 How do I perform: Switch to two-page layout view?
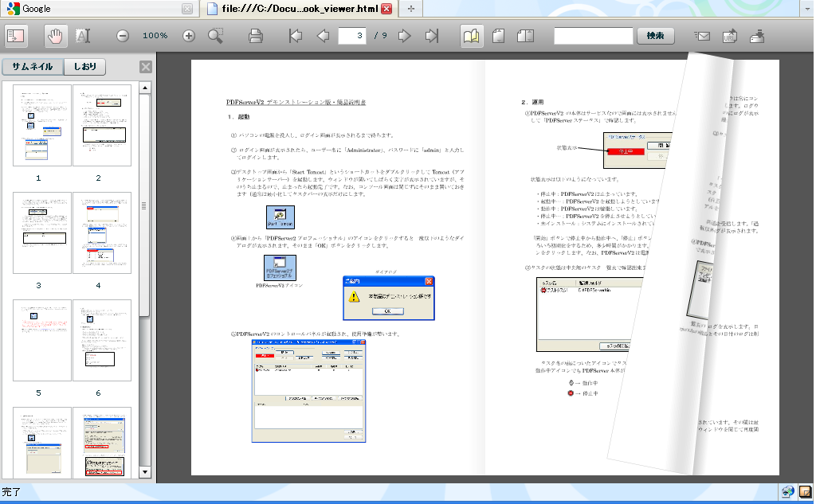click(526, 36)
